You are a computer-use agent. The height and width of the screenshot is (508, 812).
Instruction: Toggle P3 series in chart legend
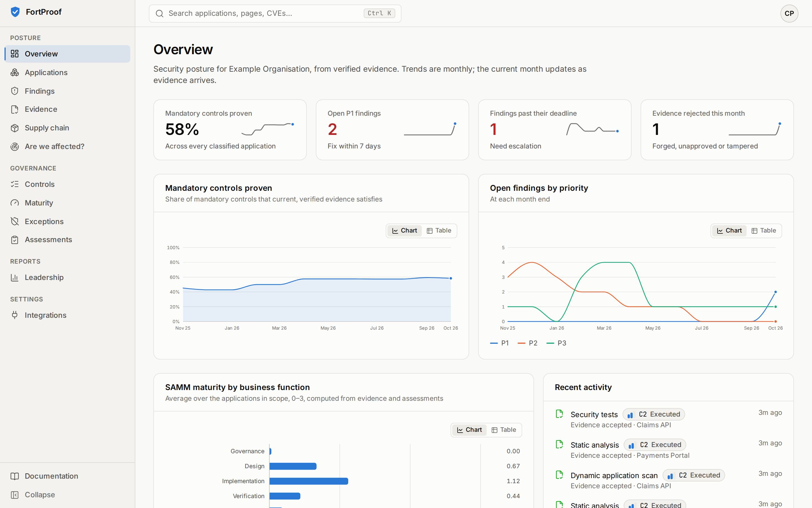coord(556,343)
